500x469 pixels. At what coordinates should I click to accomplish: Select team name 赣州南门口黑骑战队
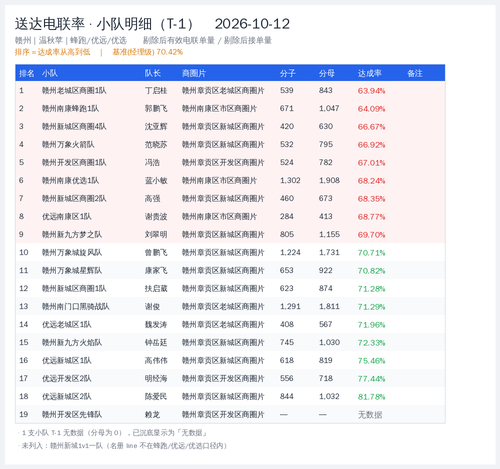click(76, 306)
